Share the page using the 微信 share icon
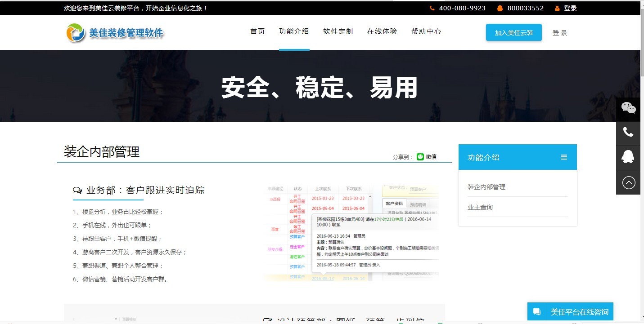This screenshot has height=324, width=644. click(420, 156)
